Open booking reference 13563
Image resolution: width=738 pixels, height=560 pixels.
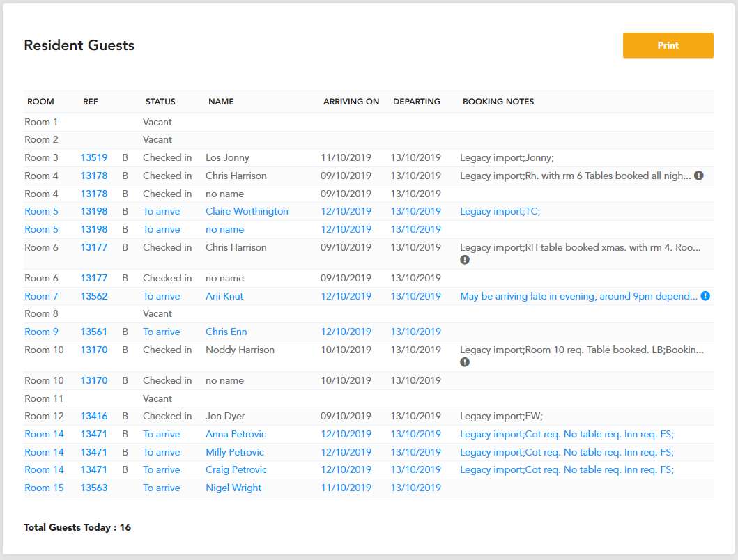(x=93, y=488)
